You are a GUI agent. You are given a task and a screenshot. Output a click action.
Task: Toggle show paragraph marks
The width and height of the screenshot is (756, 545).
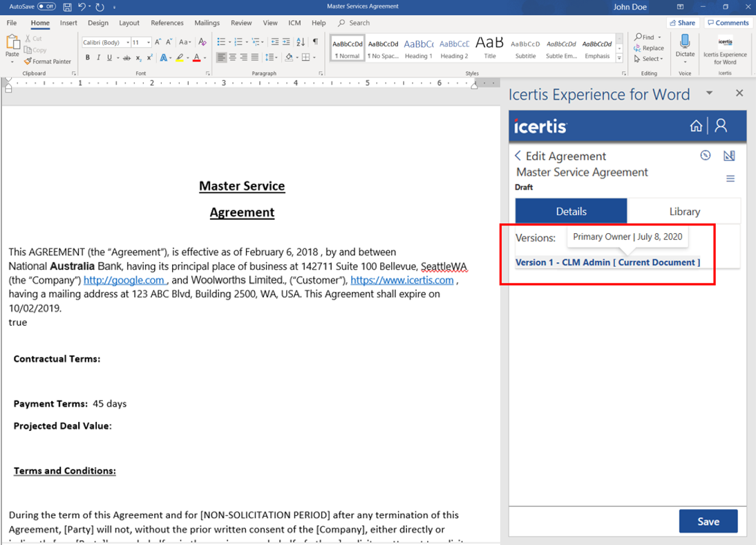[x=315, y=42]
